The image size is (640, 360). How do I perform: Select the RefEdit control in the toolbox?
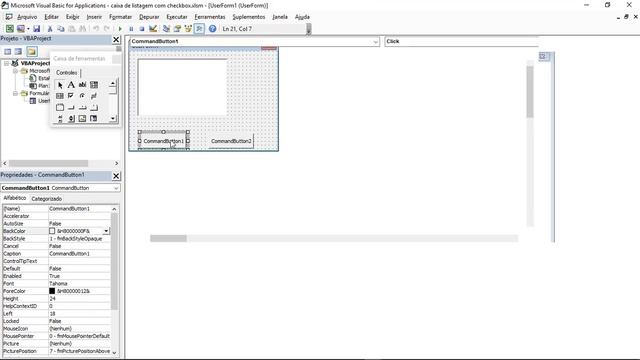coord(94,118)
